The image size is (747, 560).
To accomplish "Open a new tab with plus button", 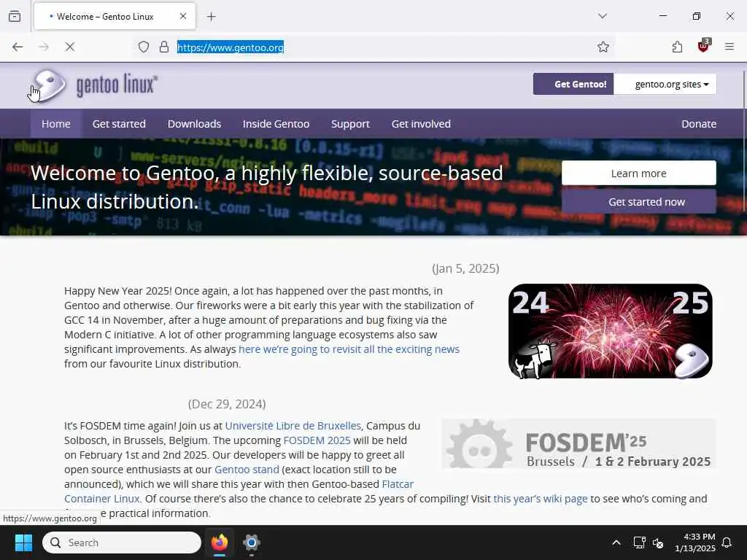I will tap(211, 17).
